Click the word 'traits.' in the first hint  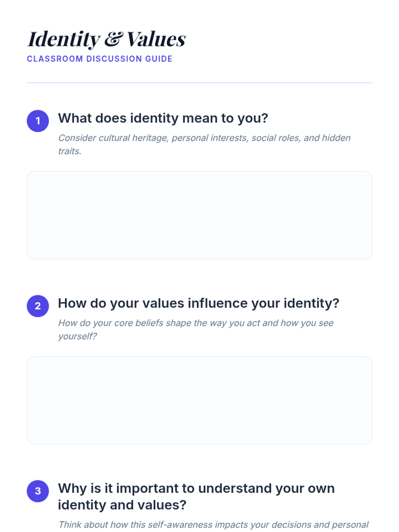[x=70, y=151]
